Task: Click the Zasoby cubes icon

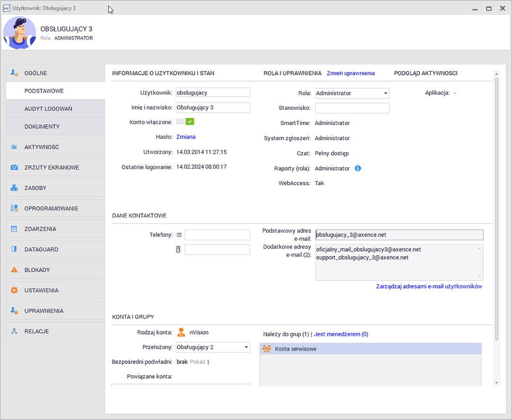Action: pos(14,188)
